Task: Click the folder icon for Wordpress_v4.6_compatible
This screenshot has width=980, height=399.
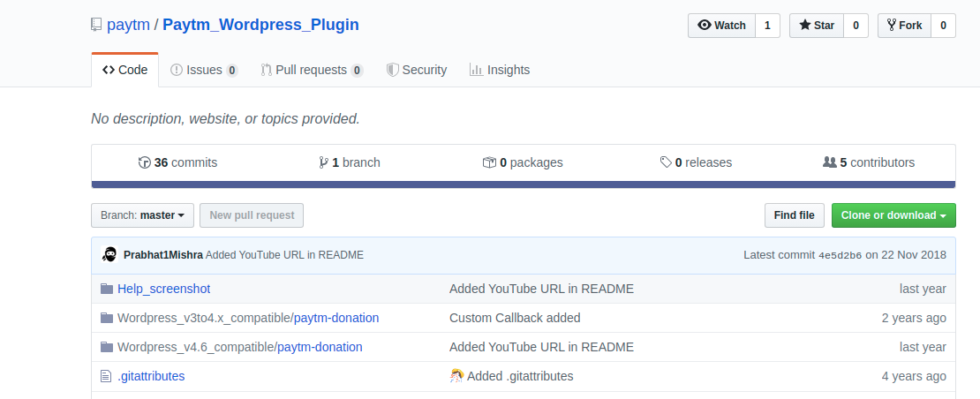Action: tap(107, 347)
